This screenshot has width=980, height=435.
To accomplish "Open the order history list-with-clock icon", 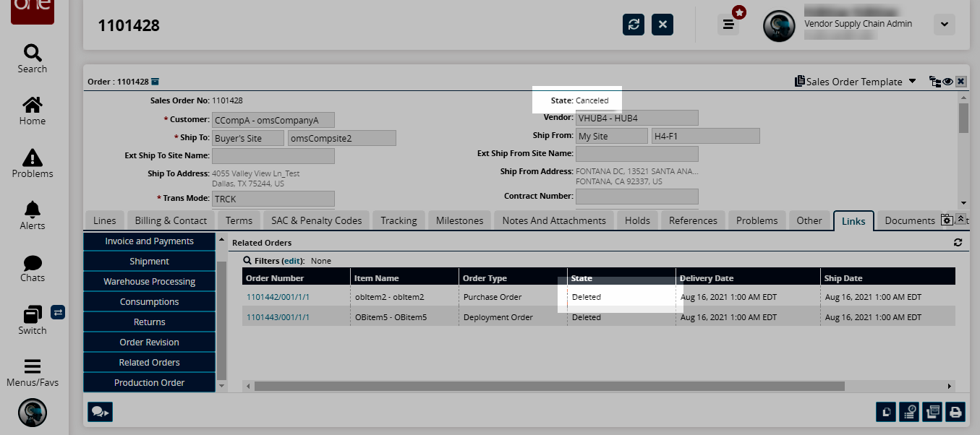I will [909, 412].
